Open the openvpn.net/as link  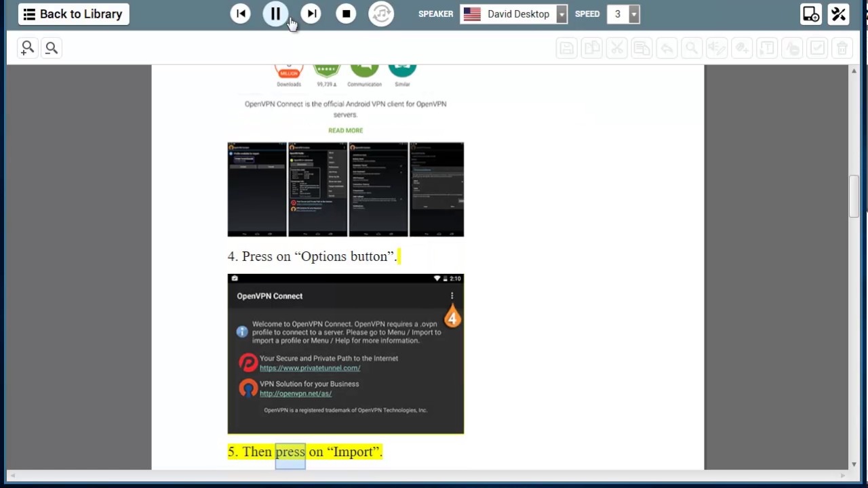pyautogui.click(x=296, y=393)
